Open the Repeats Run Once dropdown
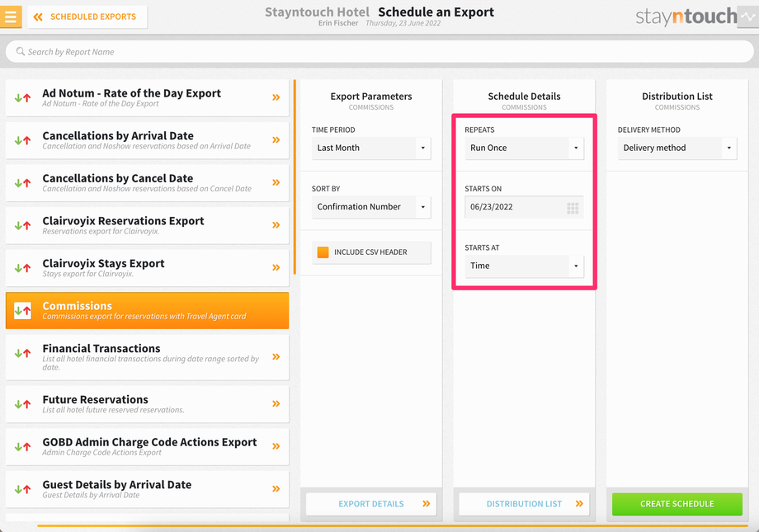Image resolution: width=759 pixels, height=532 pixels. [x=524, y=148]
